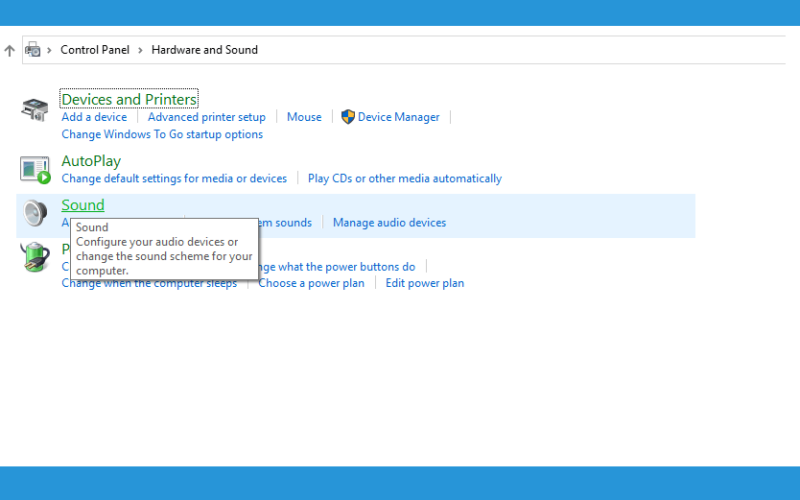The width and height of the screenshot is (800, 500).
Task: Open Advanced printer setup
Action: (x=207, y=117)
